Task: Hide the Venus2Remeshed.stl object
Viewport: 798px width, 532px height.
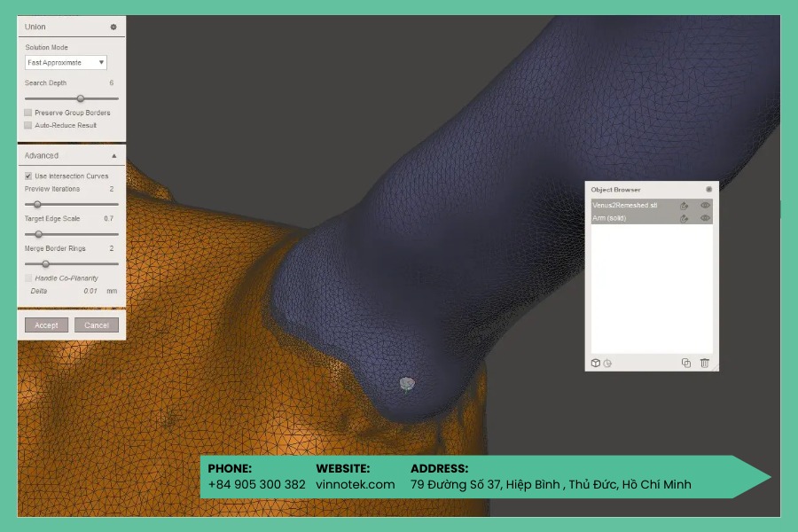Action: pyautogui.click(x=705, y=205)
